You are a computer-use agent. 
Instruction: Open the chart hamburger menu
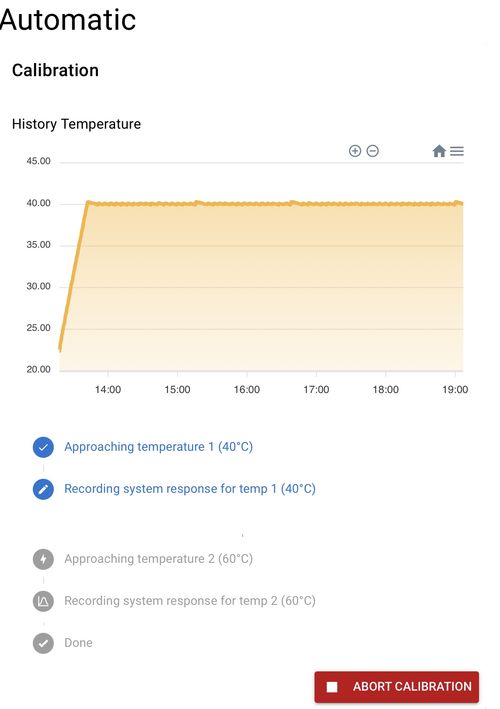tap(457, 151)
